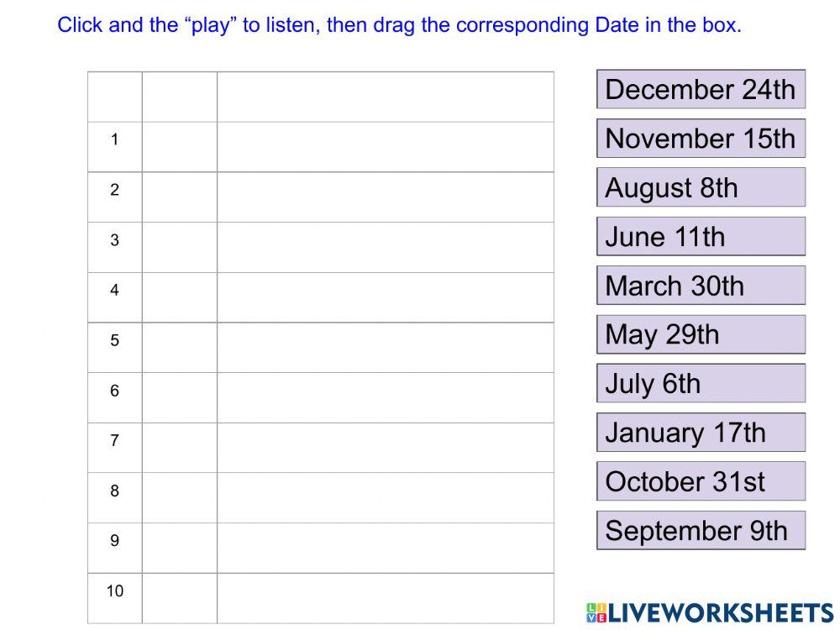This screenshot has height=630, width=840.
Task: Select the September 9th date tile
Action: (701, 530)
